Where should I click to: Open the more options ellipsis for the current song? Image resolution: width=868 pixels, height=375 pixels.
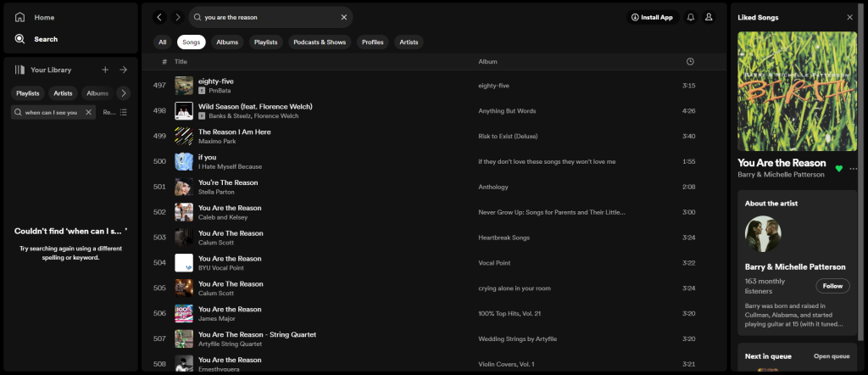[853, 168]
